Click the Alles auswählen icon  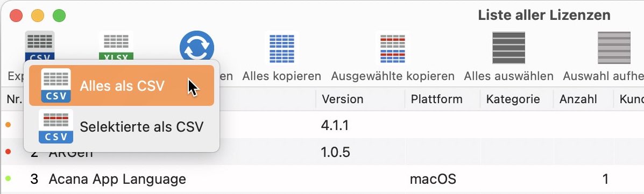coord(508,48)
